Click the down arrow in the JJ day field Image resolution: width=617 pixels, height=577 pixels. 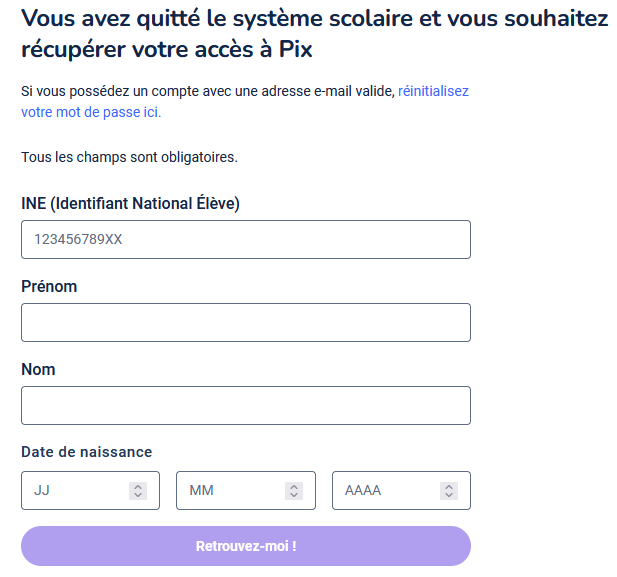pyautogui.click(x=138, y=495)
